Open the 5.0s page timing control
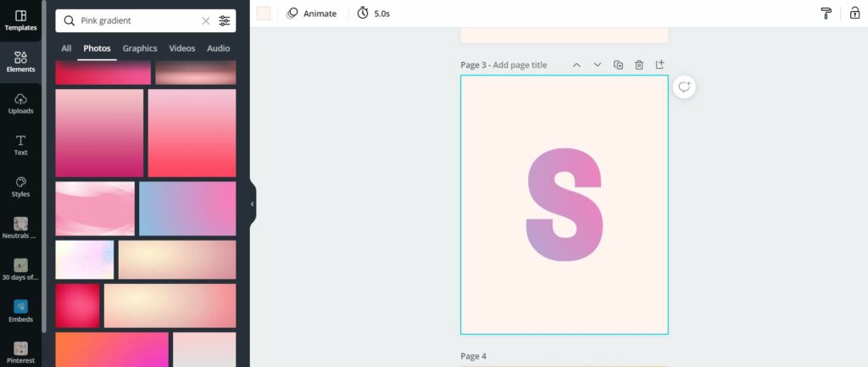868x367 pixels. pyautogui.click(x=374, y=14)
